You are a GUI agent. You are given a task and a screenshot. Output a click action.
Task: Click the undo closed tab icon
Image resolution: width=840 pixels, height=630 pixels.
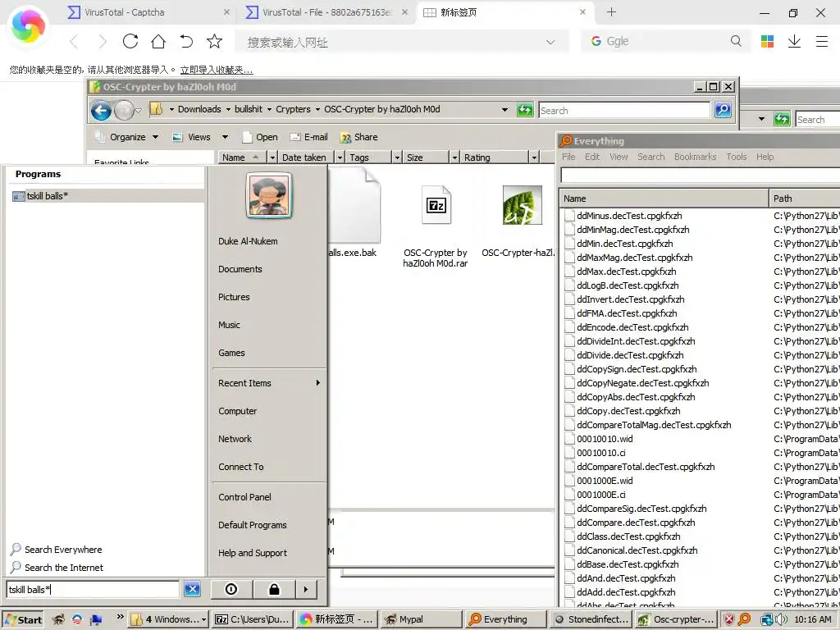point(186,41)
